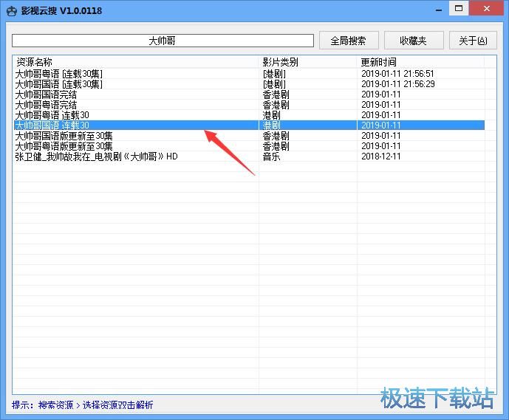509x420 pixels.
Task: Select the 大帅哥国语完结 entry
Action: [46, 94]
